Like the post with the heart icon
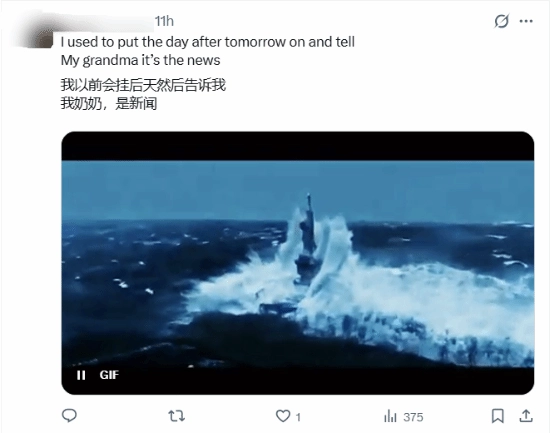The width and height of the screenshot is (550, 433). coord(283,416)
